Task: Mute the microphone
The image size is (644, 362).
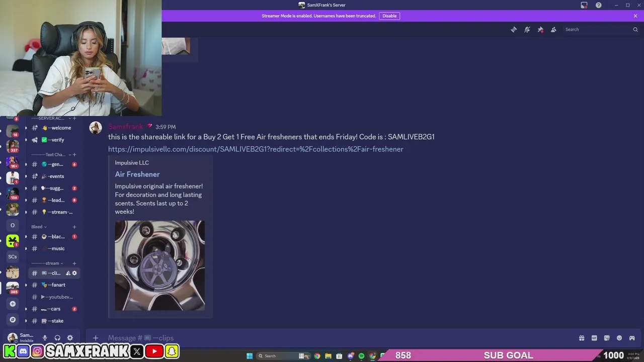Action: (x=45, y=338)
